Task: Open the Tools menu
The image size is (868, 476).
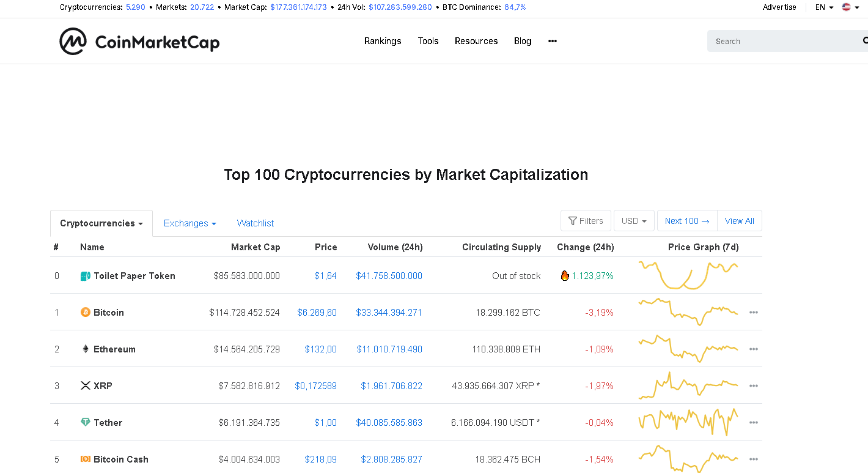Action: [428, 41]
